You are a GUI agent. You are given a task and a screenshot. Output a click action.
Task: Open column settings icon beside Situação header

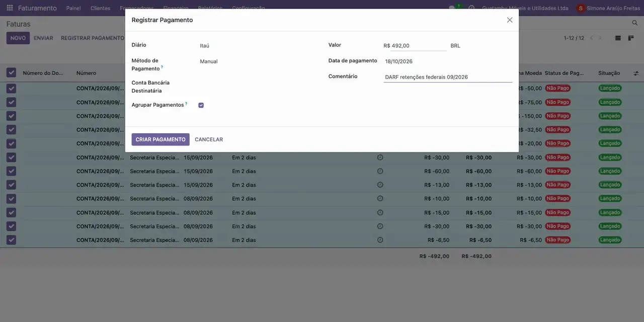[636, 73]
